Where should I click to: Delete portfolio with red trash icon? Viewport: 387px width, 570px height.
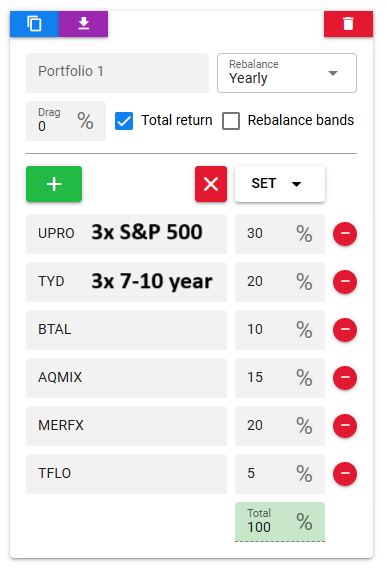pos(348,24)
